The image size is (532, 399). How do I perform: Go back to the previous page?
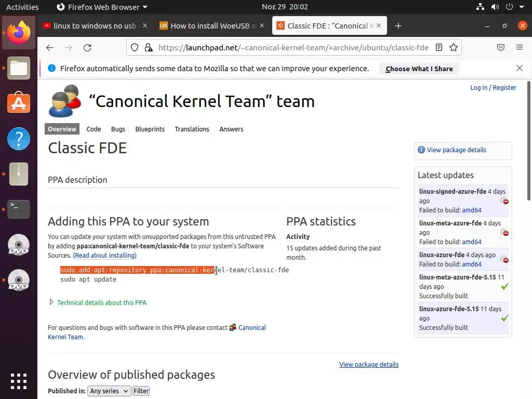[x=50, y=48]
